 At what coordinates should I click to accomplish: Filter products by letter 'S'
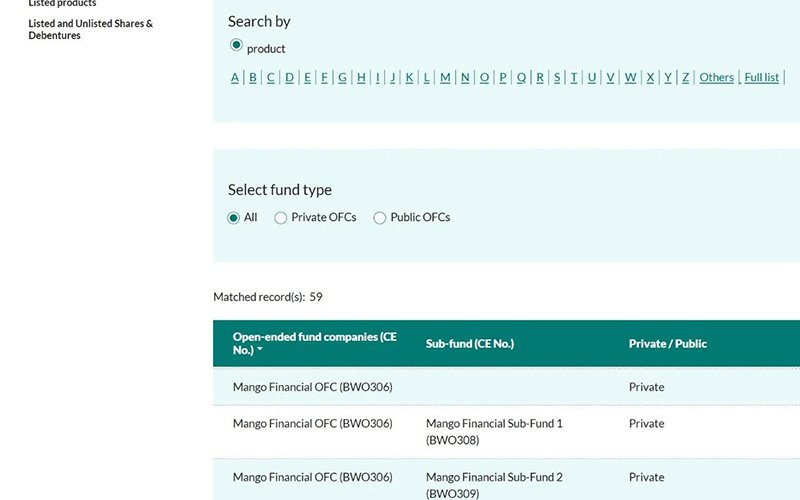(557, 77)
